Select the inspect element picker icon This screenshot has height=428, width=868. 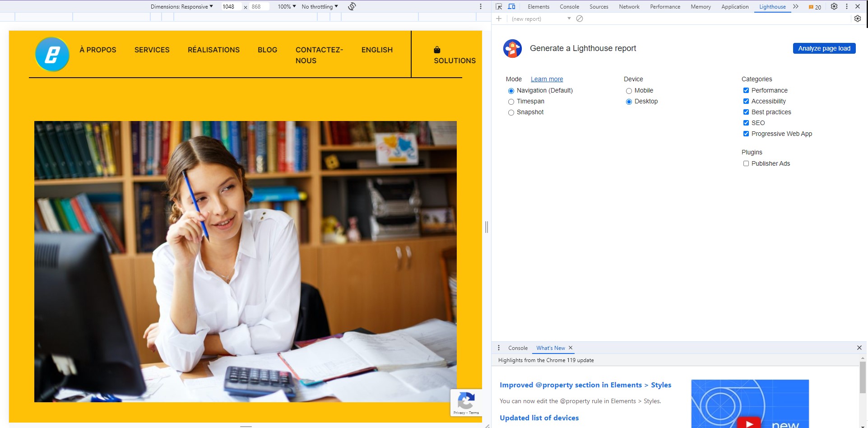click(499, 6)
